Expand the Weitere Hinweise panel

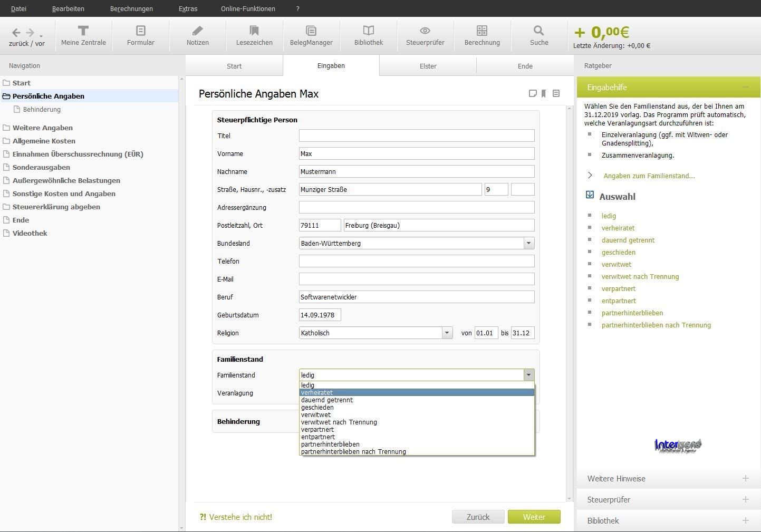click(745, 478)
